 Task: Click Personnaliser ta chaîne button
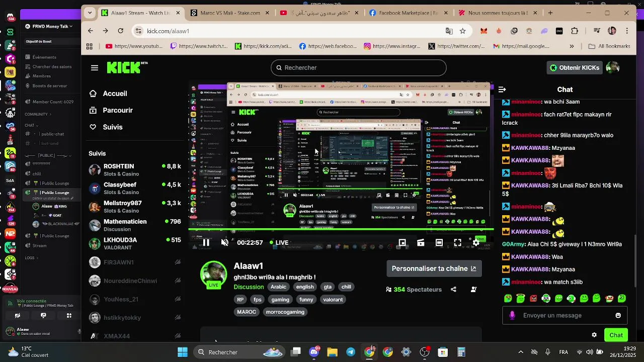click(x=434, y=268)
